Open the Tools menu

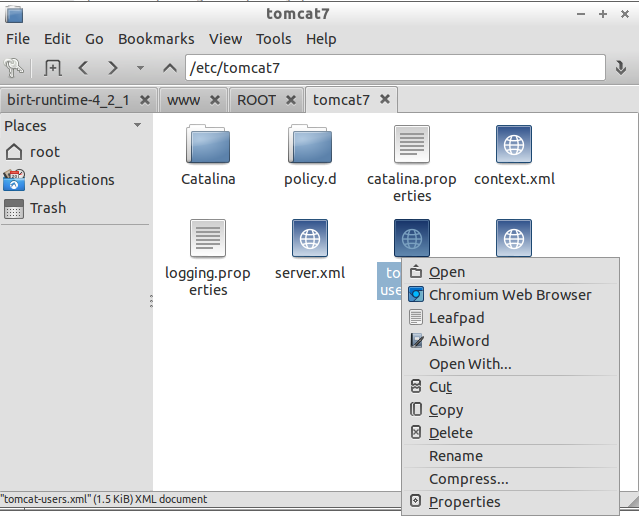[x=273, y=39]
